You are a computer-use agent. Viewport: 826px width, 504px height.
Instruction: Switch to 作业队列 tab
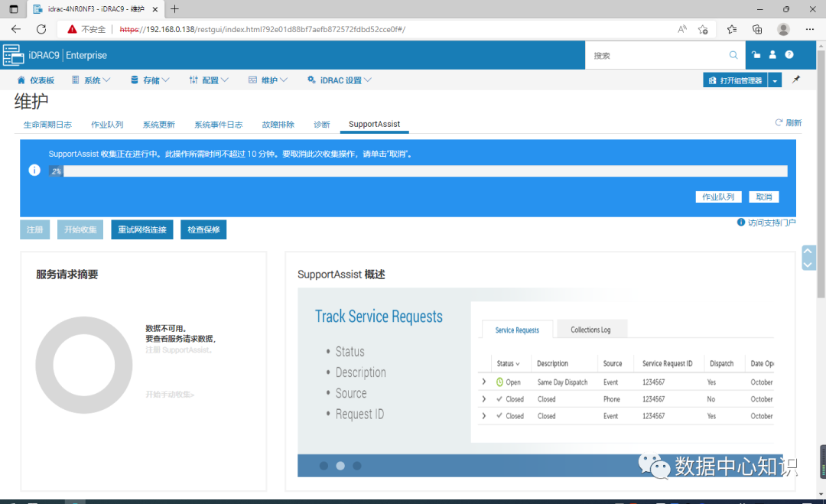coord(107,125)
